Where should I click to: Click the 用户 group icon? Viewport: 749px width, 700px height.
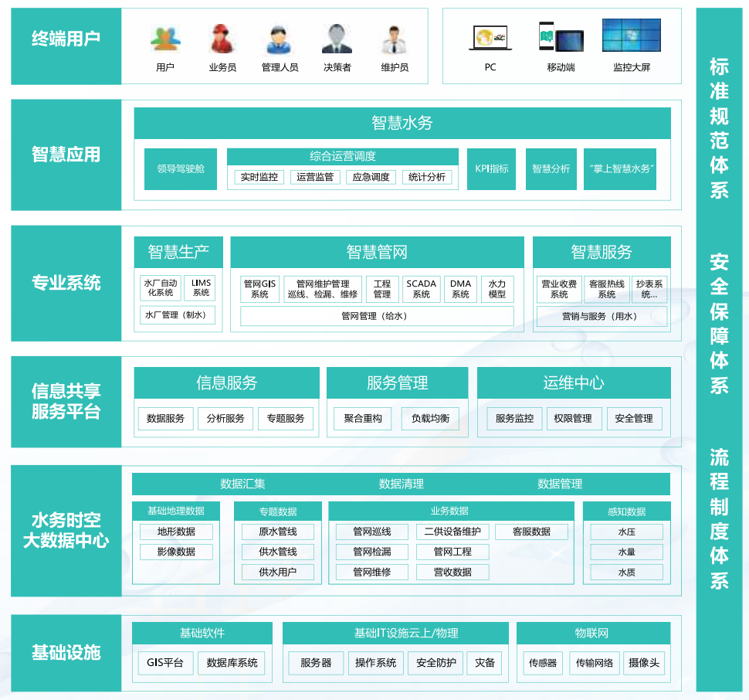[x=165, y=39]
